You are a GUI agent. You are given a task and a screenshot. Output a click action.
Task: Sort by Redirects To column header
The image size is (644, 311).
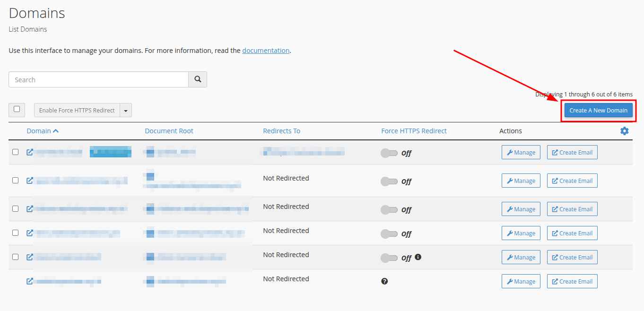[281, 131]
